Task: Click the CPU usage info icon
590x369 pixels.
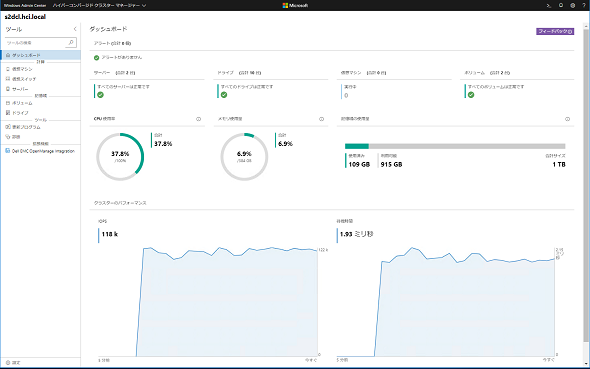Action: [x=198, y=119]
